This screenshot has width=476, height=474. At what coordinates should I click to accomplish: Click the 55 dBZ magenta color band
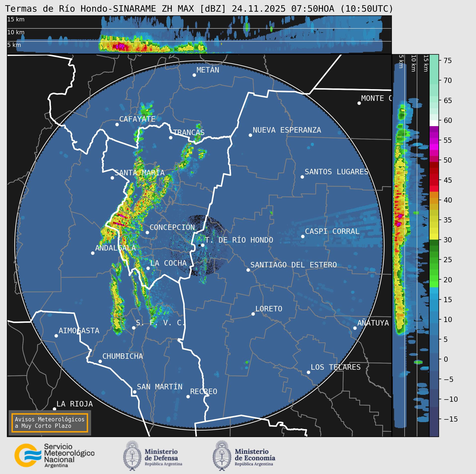tap(434, 141)
